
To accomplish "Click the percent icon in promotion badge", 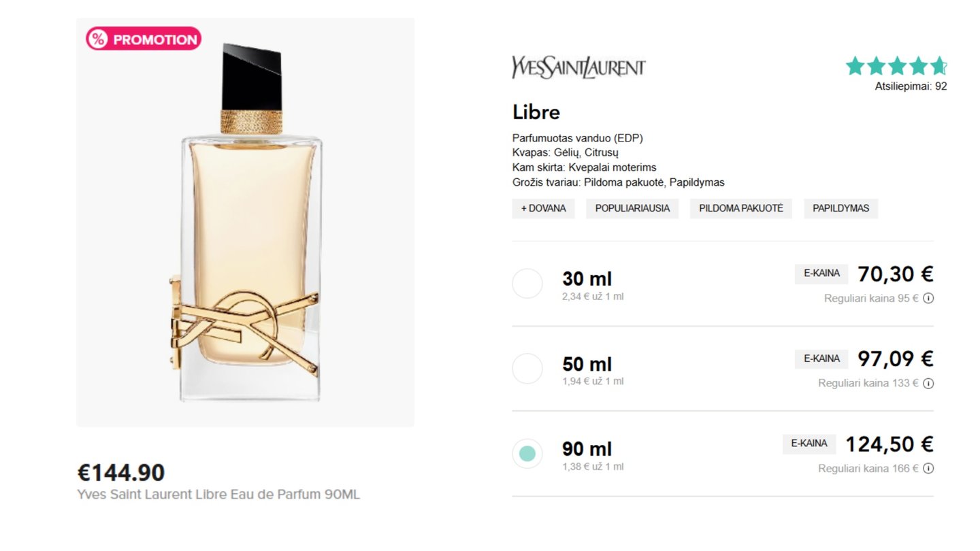I will point(99,39).
